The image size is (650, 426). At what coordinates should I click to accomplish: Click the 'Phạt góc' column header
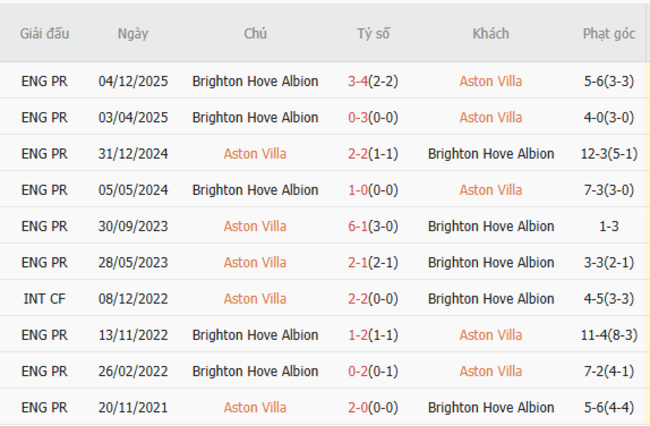point(609,33)
